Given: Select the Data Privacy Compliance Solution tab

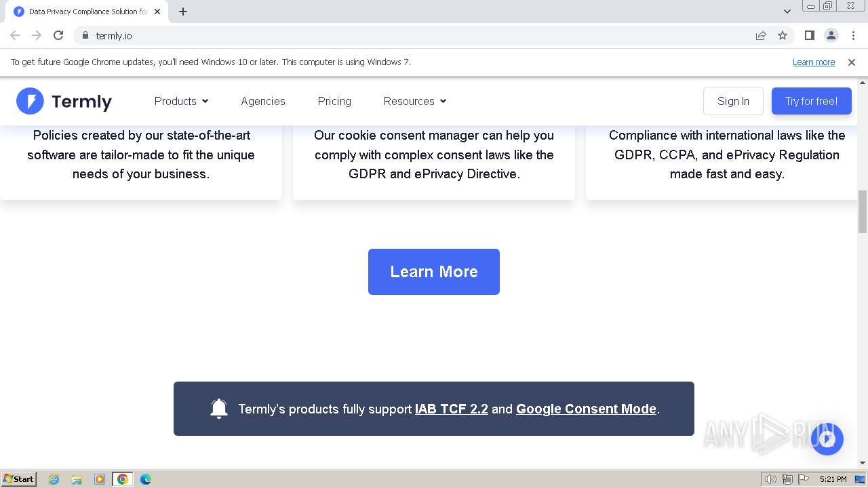Looking at the screenshot, I should click(87, 12).
